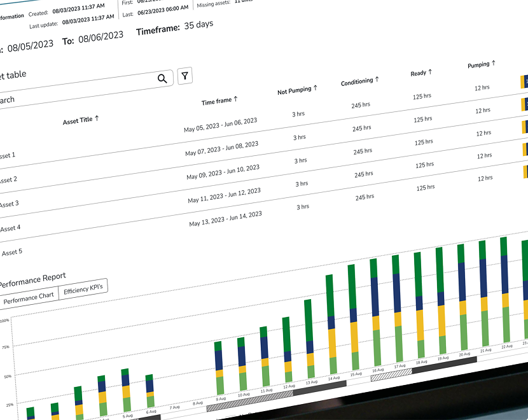Click dark timeline segment under 18-20 Aug
This screenshot has width=528, height=420.
click(x=445, y=365)
